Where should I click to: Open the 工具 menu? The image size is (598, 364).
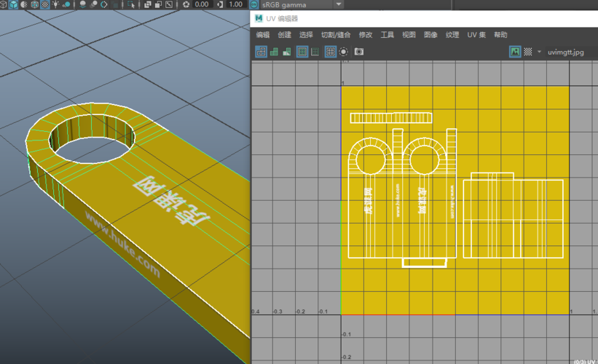[x=387, y=35]
